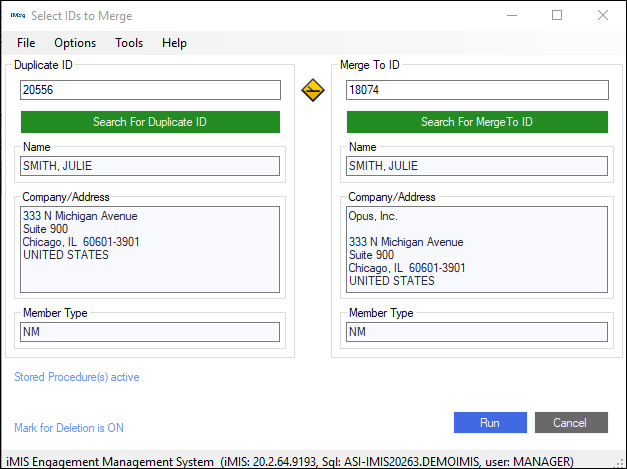This screenshot has height=469, width=627.
Task: Click the yellow diamond swap IDs icon
Action: 313,90
